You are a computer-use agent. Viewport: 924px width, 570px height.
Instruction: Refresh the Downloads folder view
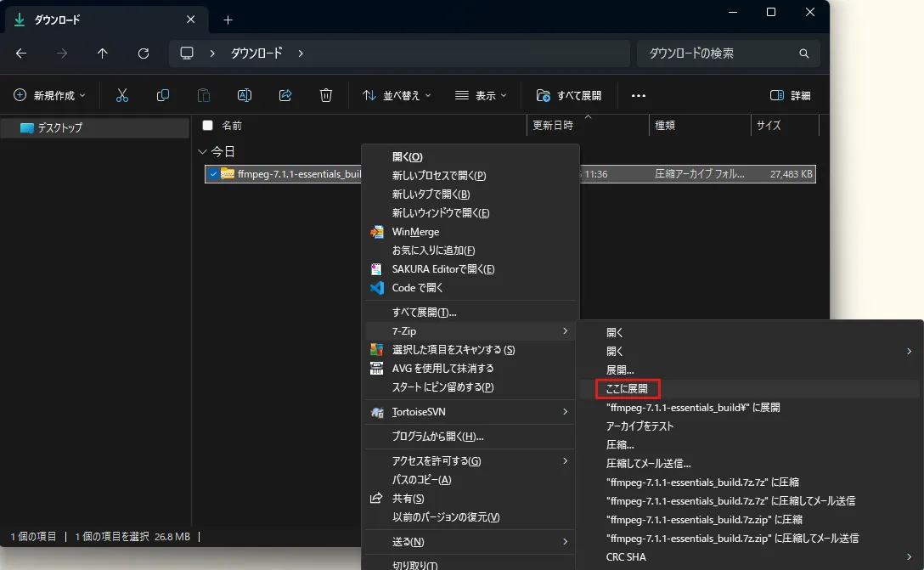tap(144, 54)
